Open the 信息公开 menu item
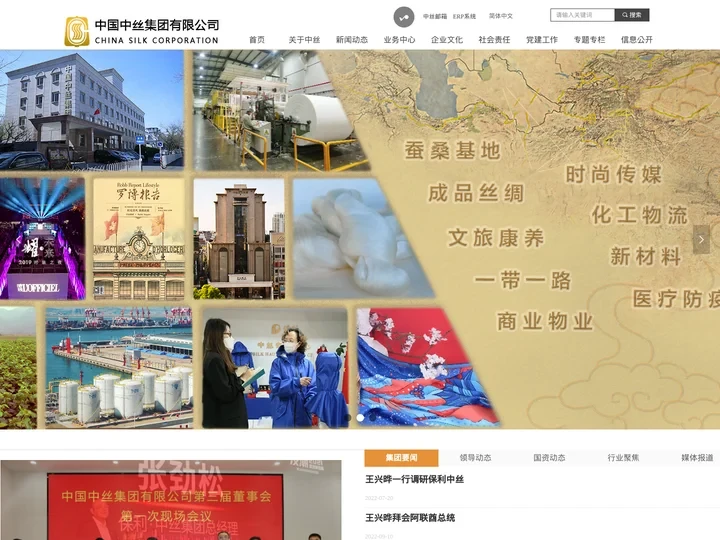720x540 pixels. (636, 40)
